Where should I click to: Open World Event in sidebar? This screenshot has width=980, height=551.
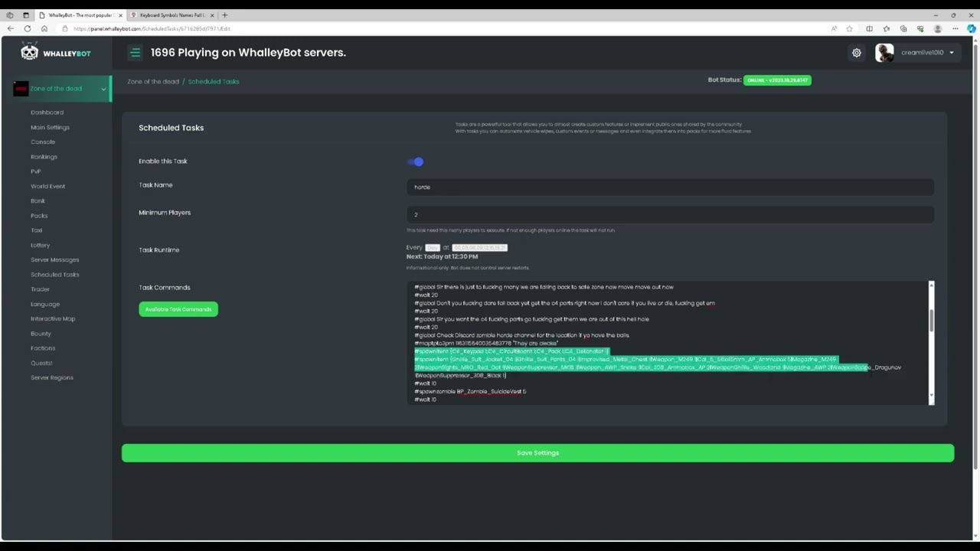[x=47, y=186]
